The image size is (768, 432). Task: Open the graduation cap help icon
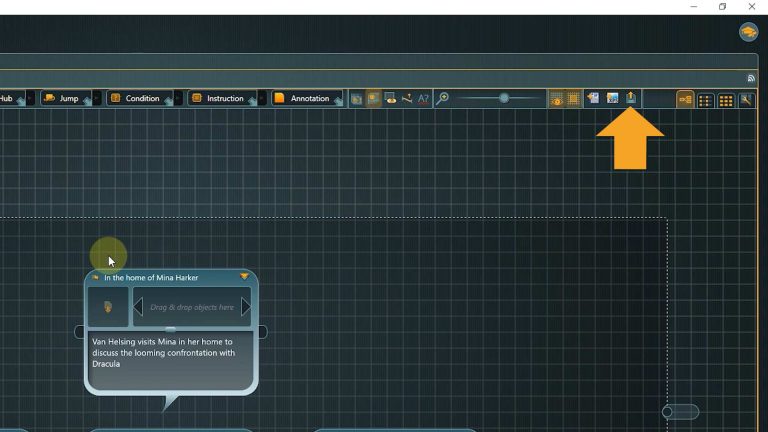click(x=748, y=32)
